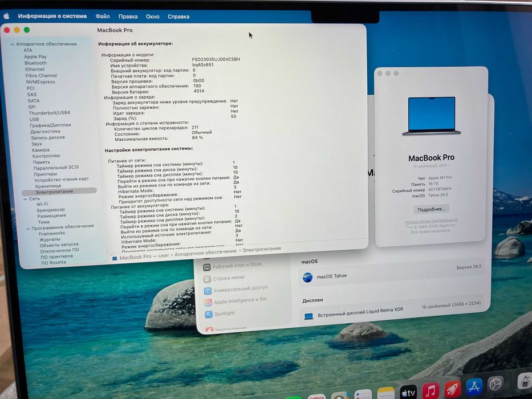
Task: Select Wi-Fi under Сеть
Action: tap(42, 204)
